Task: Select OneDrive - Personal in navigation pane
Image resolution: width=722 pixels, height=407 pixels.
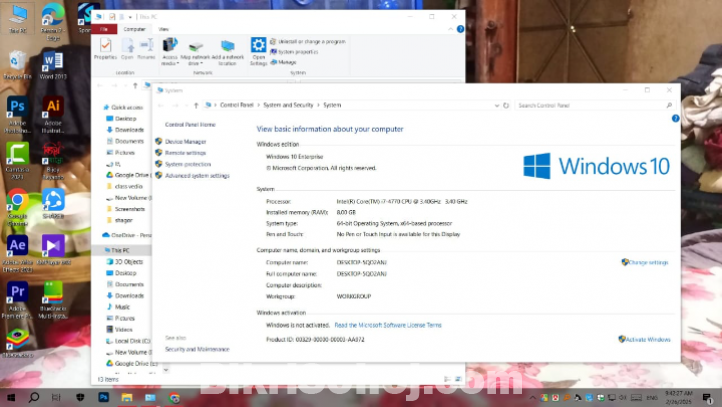Action: [x=127, y=235]
